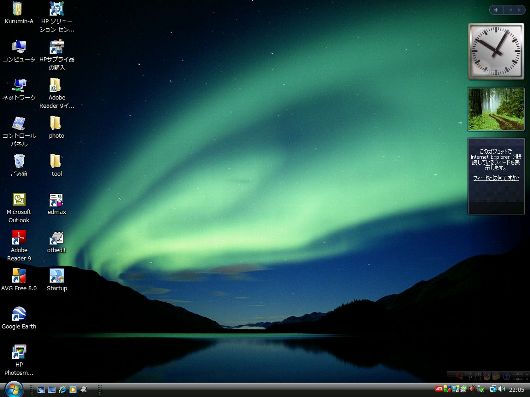Click the forest slideshow gadget thumbnail
The width and height of the screenshot is (530, 397).
point(496,109)
